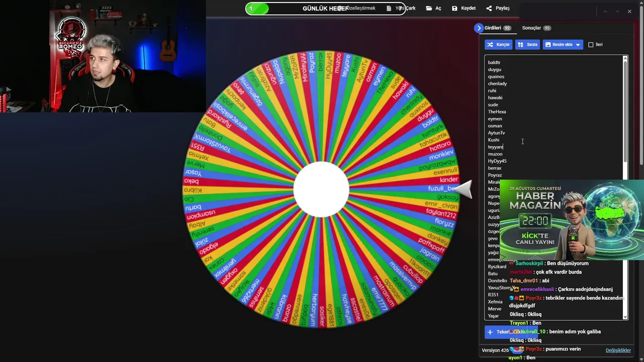Image resolution: width=644 pixels, height=362 pixels.
Task: Enable the İleri advanced checkbox
Action: tap(591, 45)
